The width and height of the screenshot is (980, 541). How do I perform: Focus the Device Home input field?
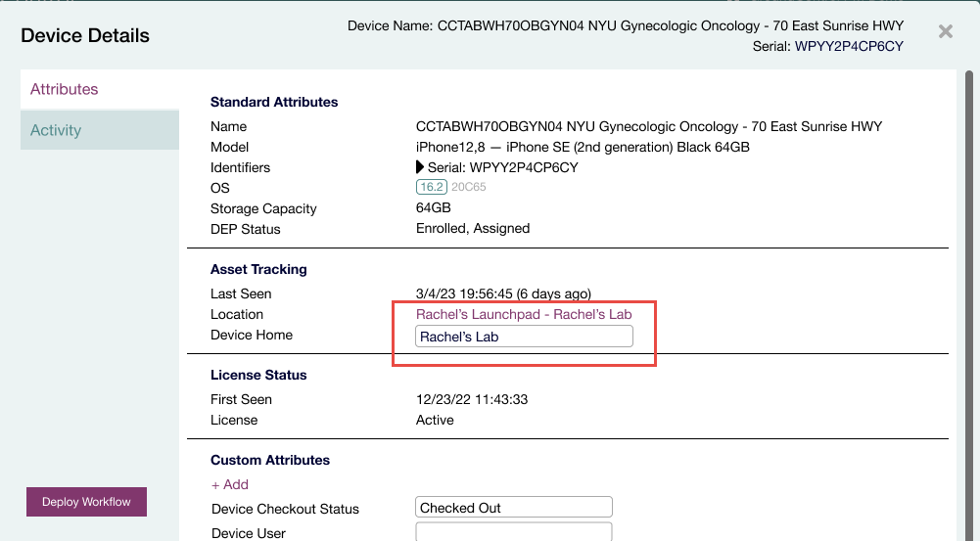[524, 337]
